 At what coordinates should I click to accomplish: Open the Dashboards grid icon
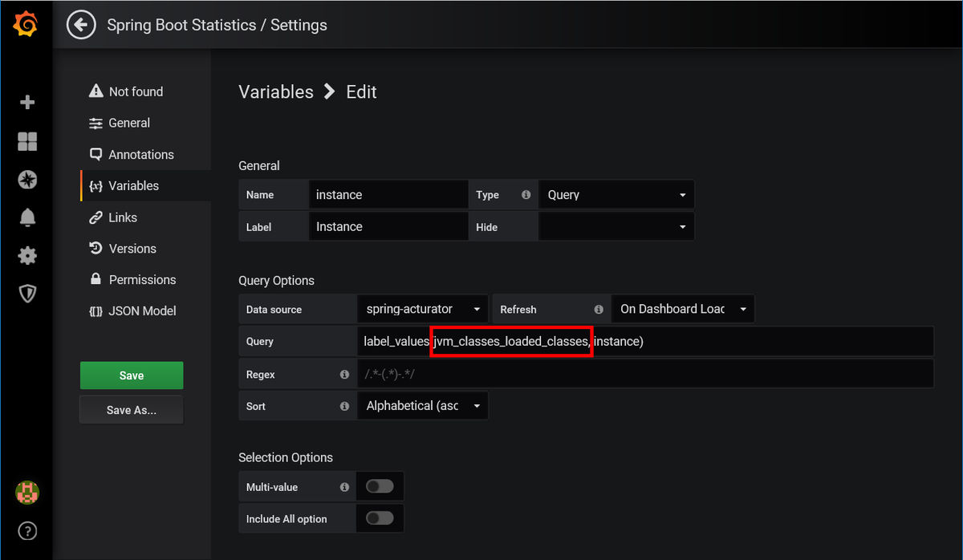point(27,142)
